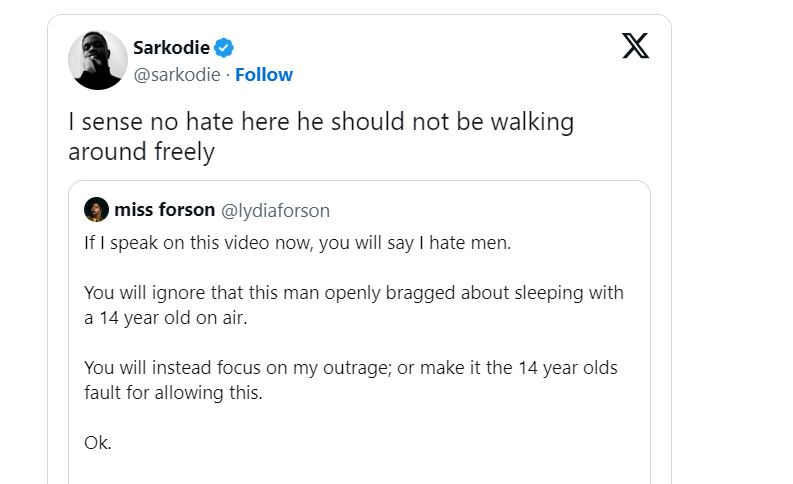
Task: Click the blue verified badge beside Sarkodie
Action: tap(226, 48)
